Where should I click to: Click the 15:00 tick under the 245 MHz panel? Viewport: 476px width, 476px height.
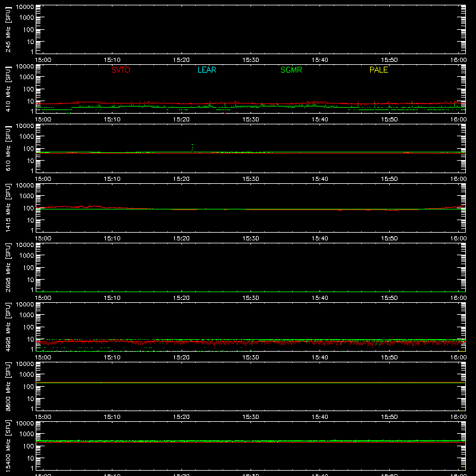[x=43, y=60]
